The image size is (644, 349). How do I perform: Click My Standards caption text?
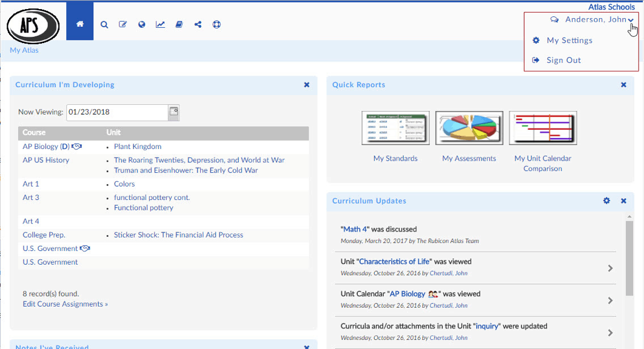[395, 158]
